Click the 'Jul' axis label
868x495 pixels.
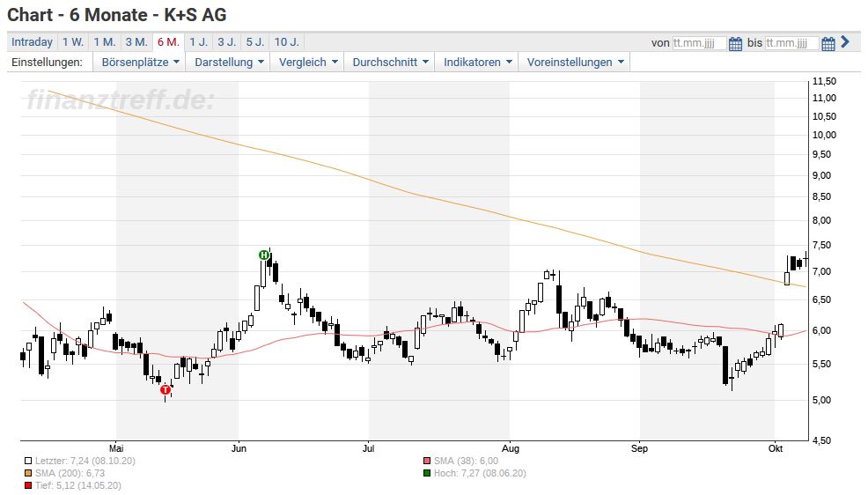(x=368, y=448)
